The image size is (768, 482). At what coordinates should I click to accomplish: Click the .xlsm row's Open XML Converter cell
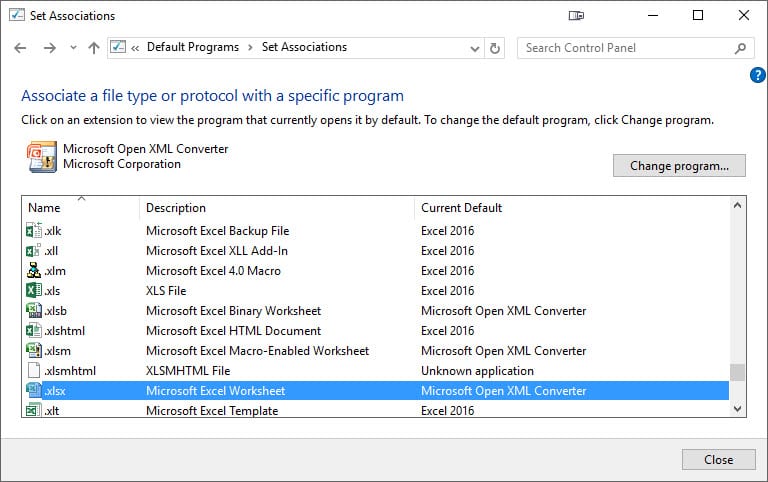[x=504, y=351]
